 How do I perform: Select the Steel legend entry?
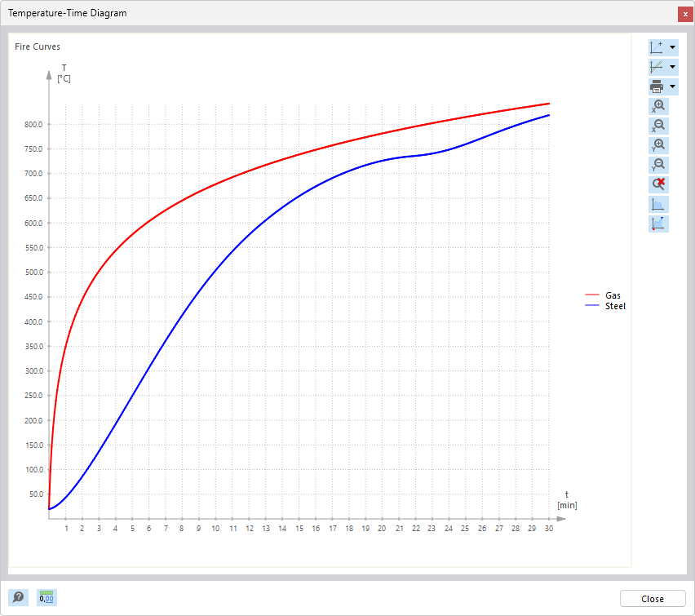coord(617,306)
